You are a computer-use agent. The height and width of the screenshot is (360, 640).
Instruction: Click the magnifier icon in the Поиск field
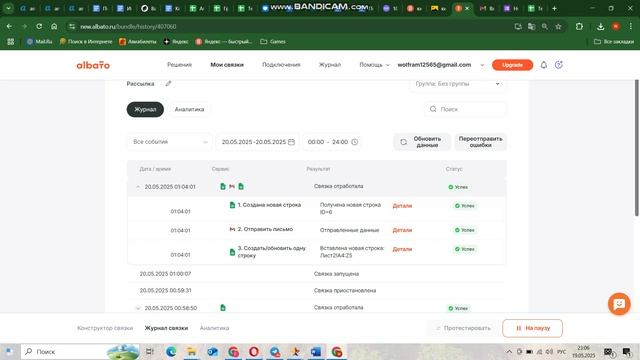433,109
